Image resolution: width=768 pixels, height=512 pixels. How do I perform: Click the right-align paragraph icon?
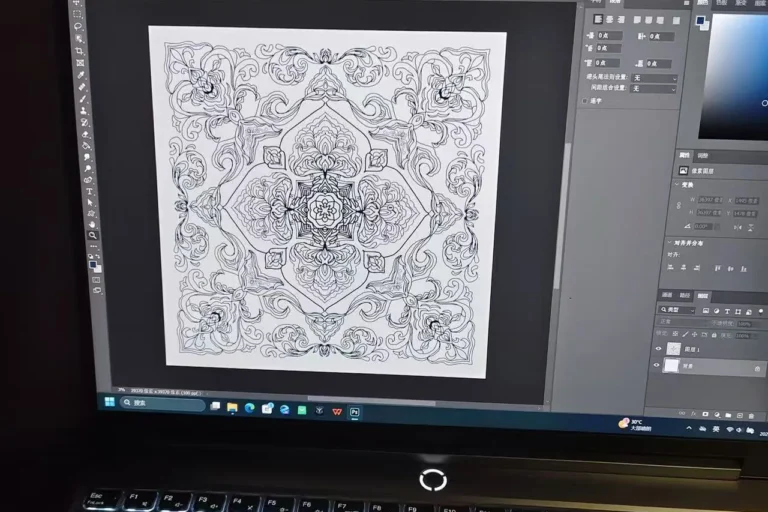(x=621, y=20)
